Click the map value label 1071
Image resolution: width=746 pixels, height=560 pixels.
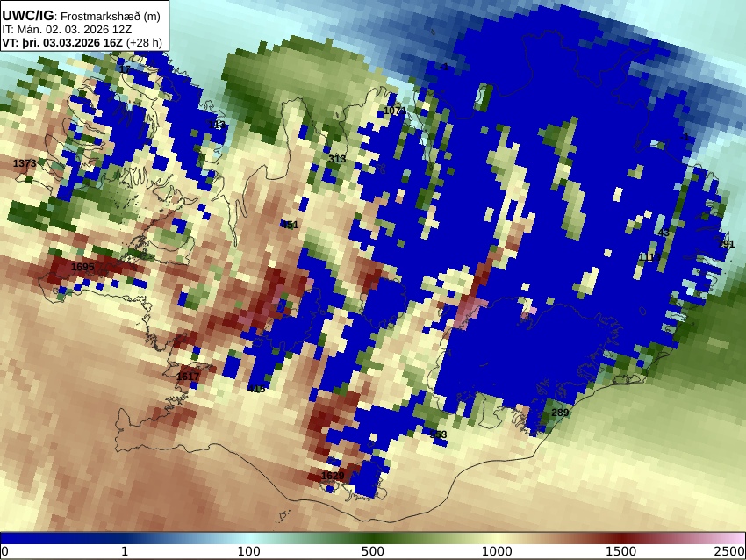[x=395, y=111]
